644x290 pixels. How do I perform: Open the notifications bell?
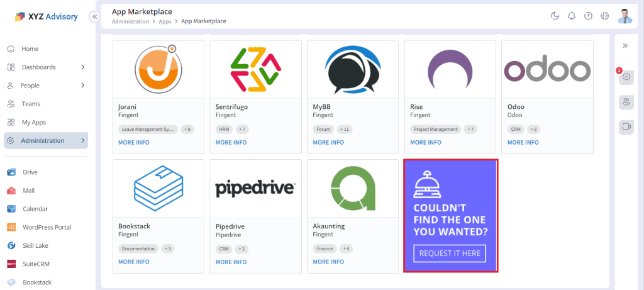pos(571,16)
